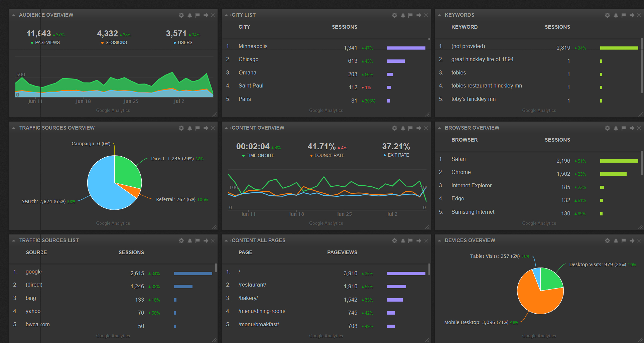Collapse the Audience Overview widget

(x=14, y=15)
